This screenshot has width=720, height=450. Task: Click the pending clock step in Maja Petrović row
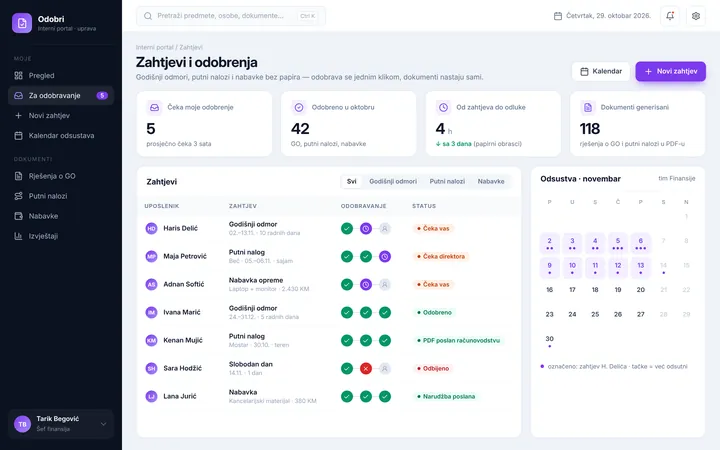385,256
